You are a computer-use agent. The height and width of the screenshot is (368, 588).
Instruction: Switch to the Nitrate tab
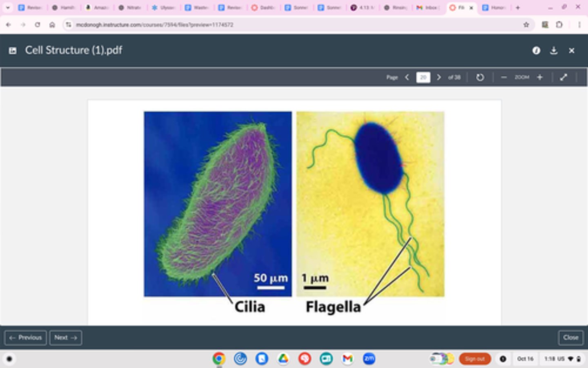tap(130, 7)
